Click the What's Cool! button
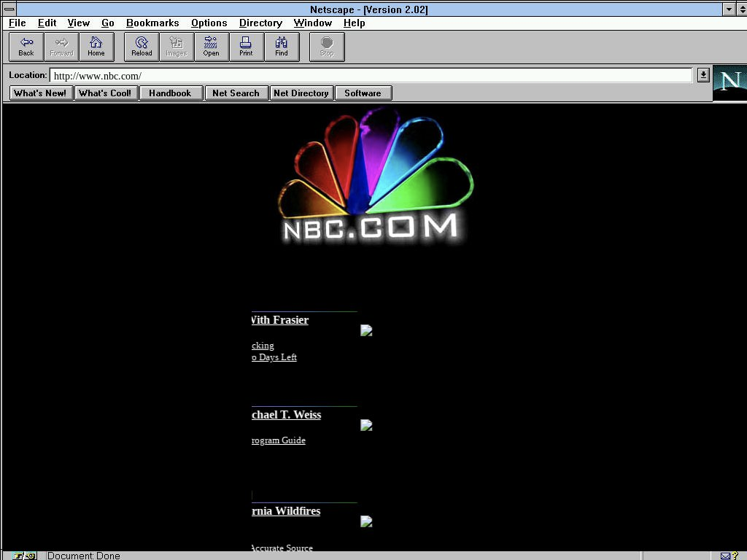747x560 pixels. 106,93
